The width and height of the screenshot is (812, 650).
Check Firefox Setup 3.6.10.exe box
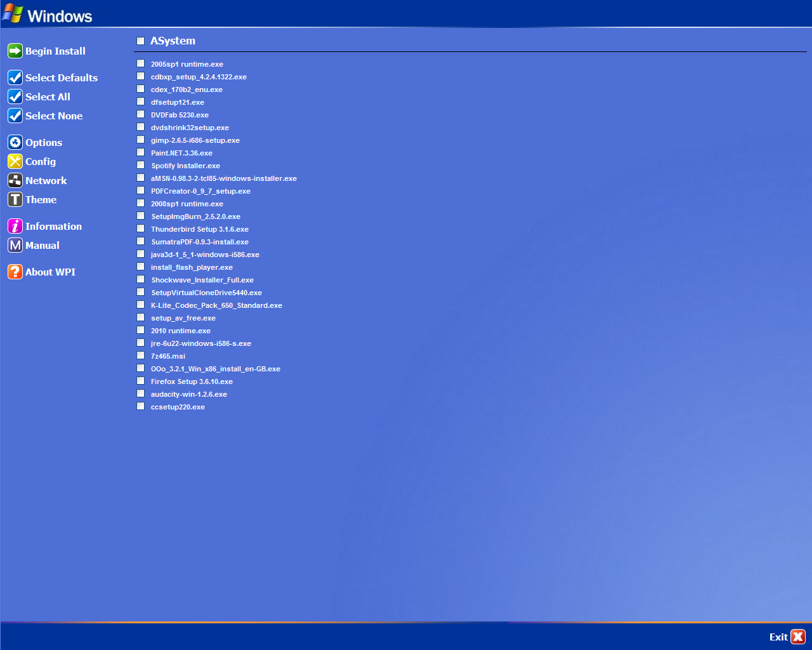(141, 381)
